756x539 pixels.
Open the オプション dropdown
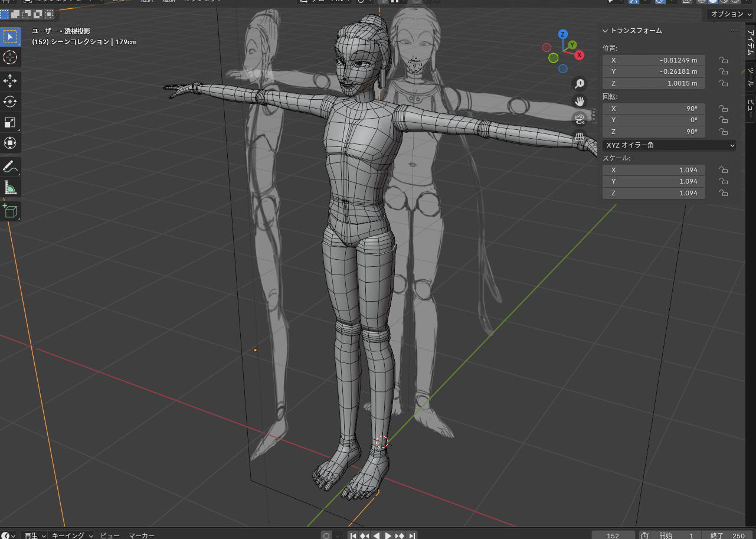[x=731, y=14]
